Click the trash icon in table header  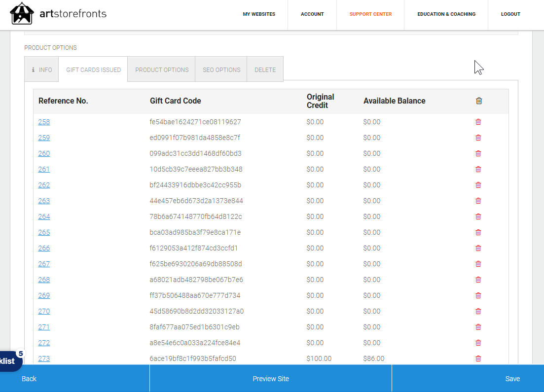pos(478,101)
